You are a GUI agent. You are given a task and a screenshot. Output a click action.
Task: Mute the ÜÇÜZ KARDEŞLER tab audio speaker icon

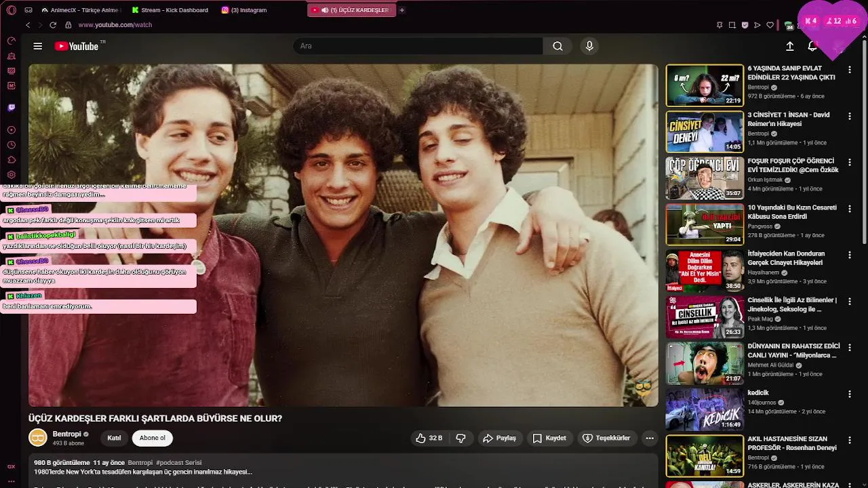point(325,10)
